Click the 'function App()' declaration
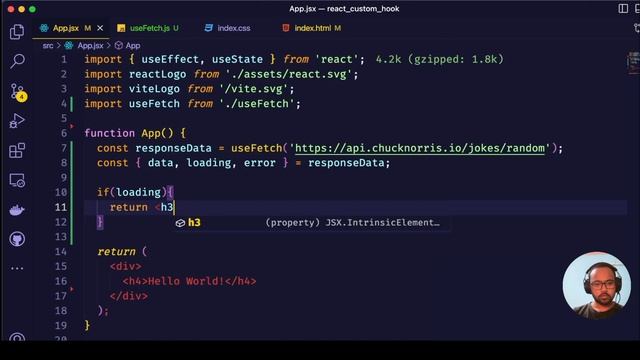 click(129, 133)
